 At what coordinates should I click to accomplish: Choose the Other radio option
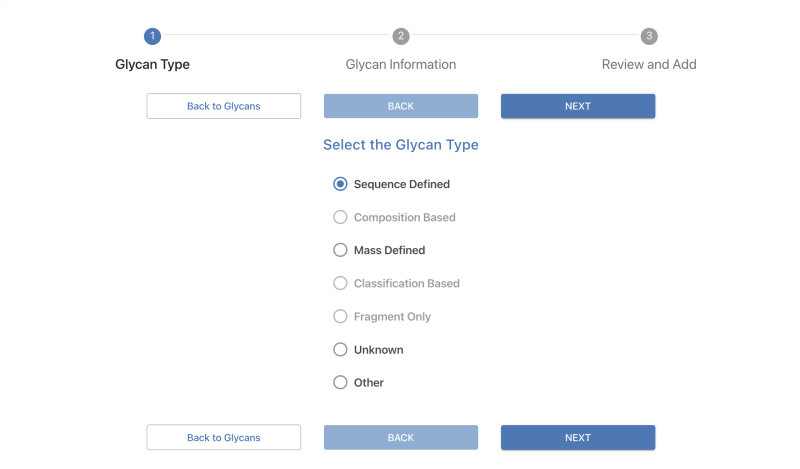[340, 382]
